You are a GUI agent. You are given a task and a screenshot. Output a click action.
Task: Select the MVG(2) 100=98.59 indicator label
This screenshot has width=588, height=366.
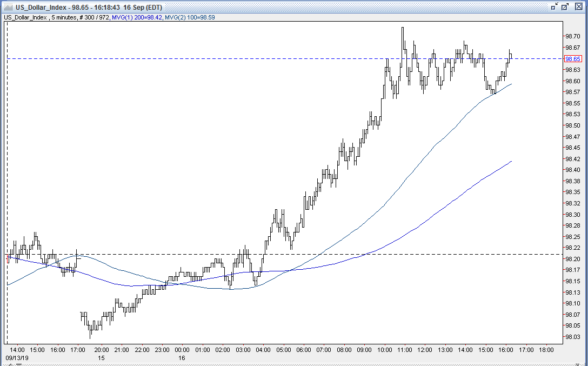[x=190, y=17]
